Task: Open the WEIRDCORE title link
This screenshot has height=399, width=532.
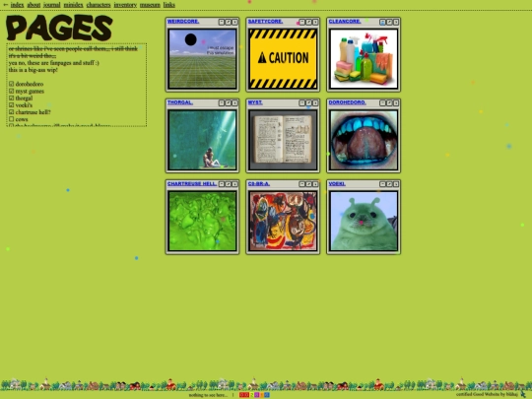Action: 183,22
